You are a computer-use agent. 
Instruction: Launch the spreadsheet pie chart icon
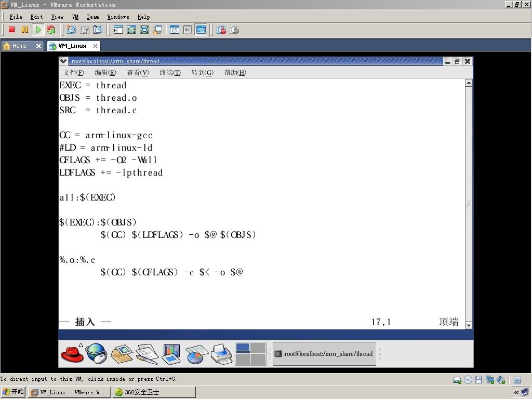[x=196, y=354]
